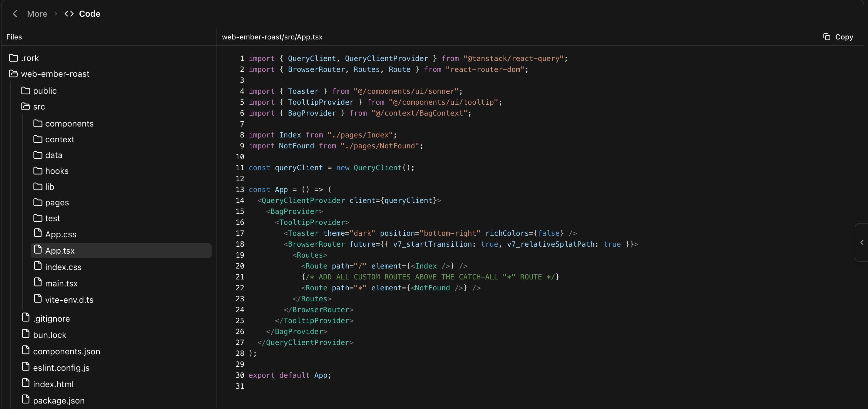Viewport: 868px width, 409px height.
Task: Click the "@tanstack/react-query" import string
Action: 513,58
